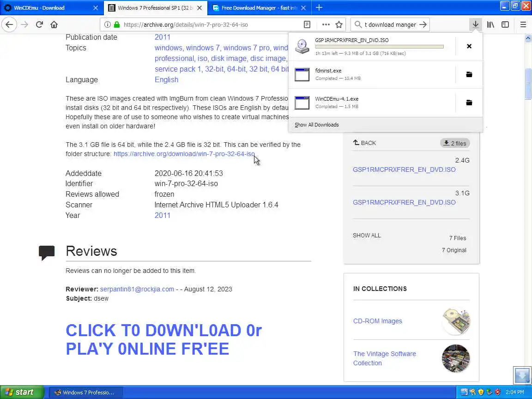The height and width of the screenshot is (399, 532).
Task: Click the forward navigation arrow
Action: point(24,24)
